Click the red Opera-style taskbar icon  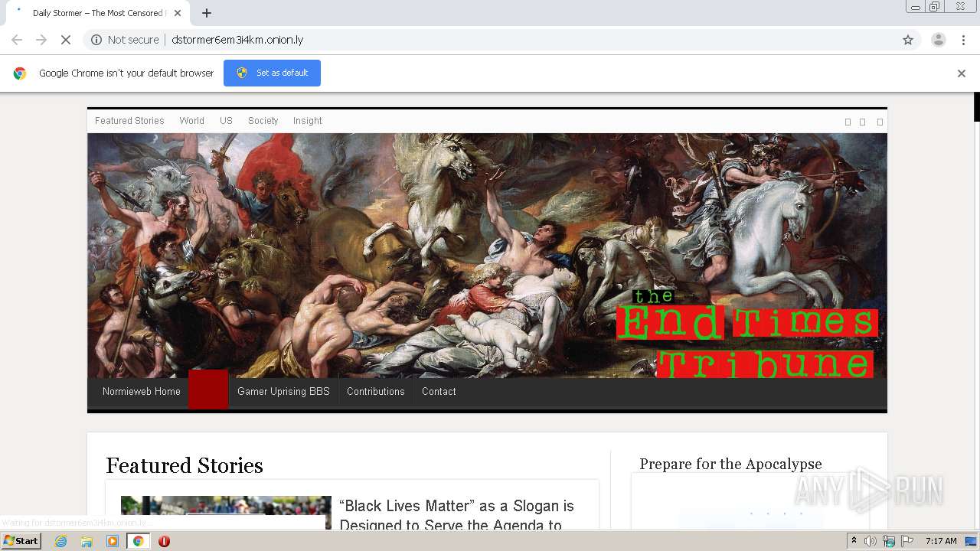[x=164, y=541]
